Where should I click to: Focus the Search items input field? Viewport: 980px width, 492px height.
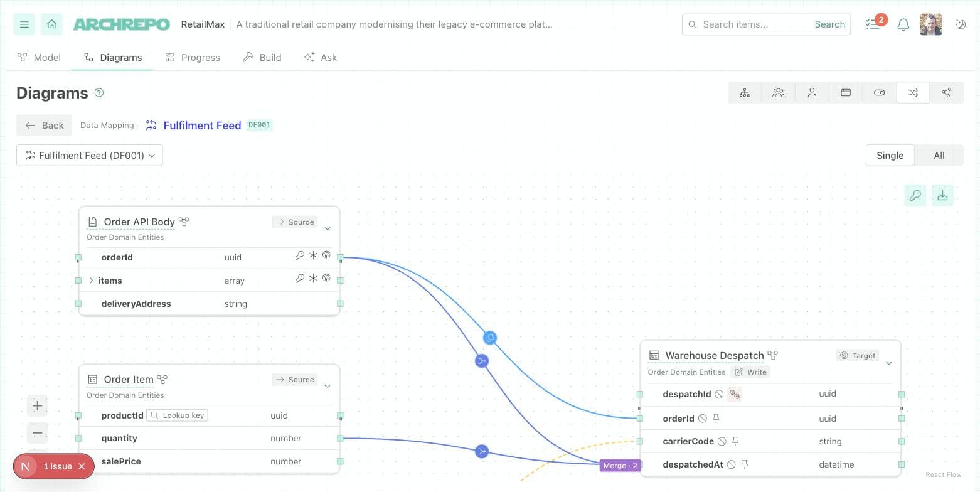point(747,24)
